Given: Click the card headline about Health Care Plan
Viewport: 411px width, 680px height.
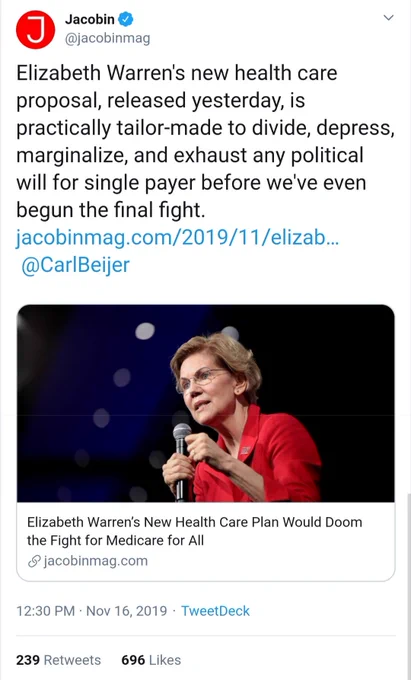Looking at the screenshot, I should (195, 531).
